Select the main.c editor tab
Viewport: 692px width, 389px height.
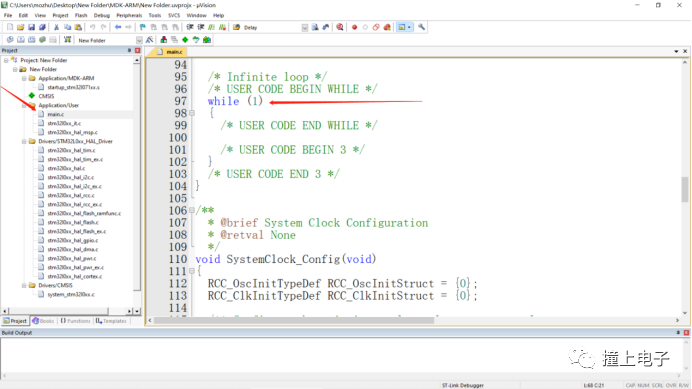[x=170, y=52]
